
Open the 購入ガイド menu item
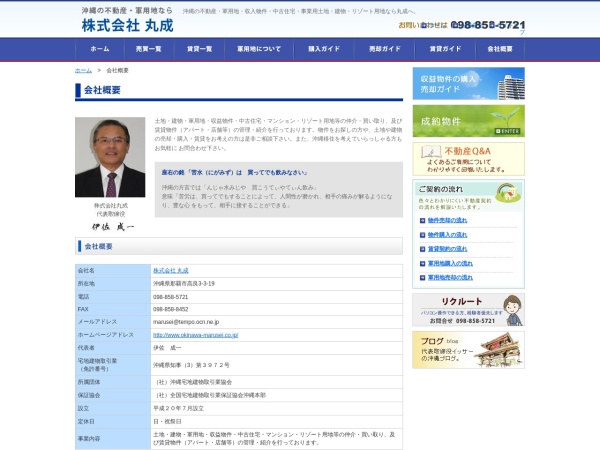324,49
